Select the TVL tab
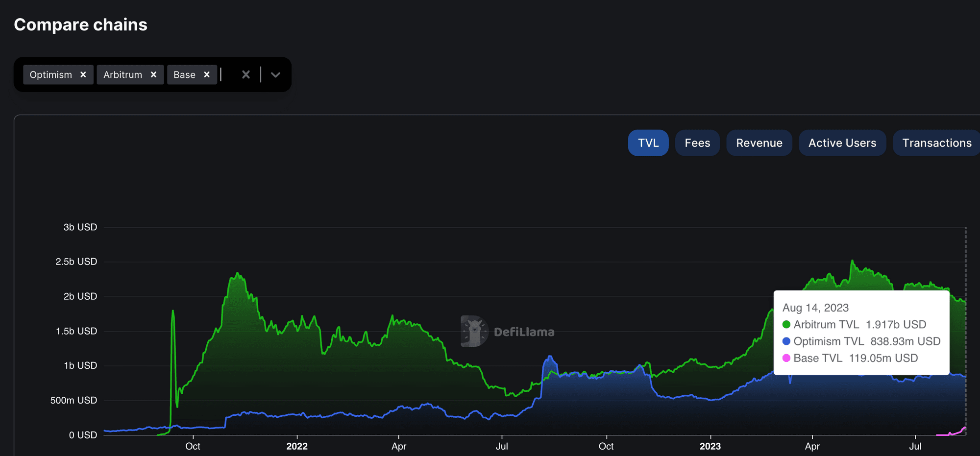 (x=648, y=143)
